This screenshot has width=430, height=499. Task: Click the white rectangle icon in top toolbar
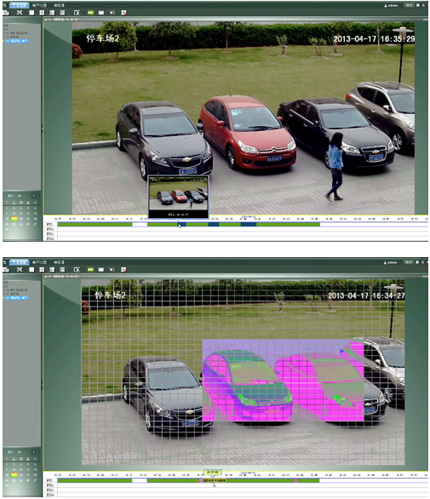click(x=101, y=13)
